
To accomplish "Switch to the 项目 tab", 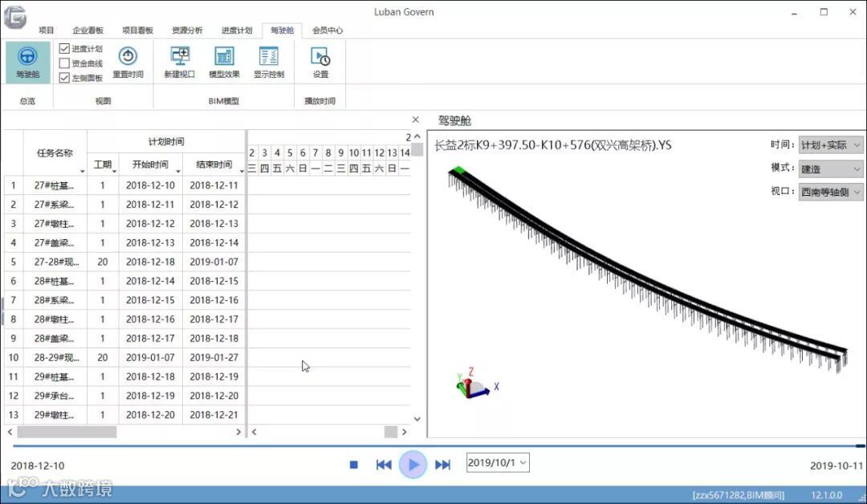I will pos(47,30).
